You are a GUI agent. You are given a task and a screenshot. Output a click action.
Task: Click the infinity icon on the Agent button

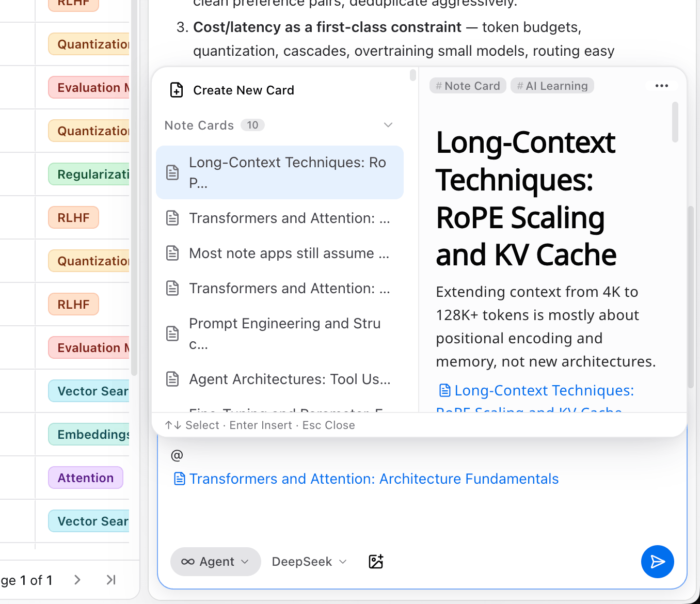pyautogui.click(x=188, y=562)
